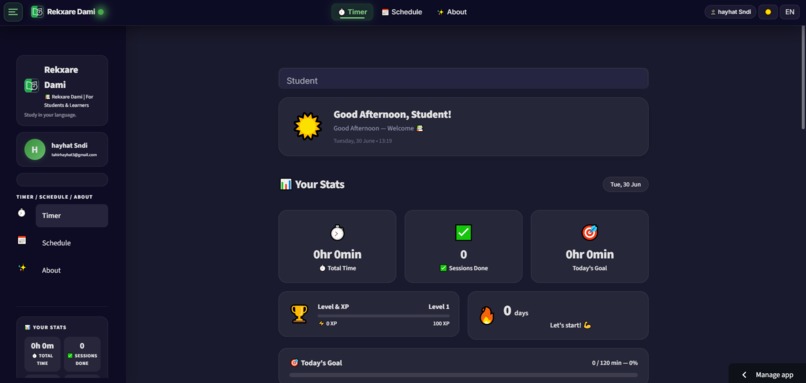This screenshot has width=806, height=383.
Task: Switch to the Schedule tab in top navigation
Action: pyautogui.click(x=401, y=12)
